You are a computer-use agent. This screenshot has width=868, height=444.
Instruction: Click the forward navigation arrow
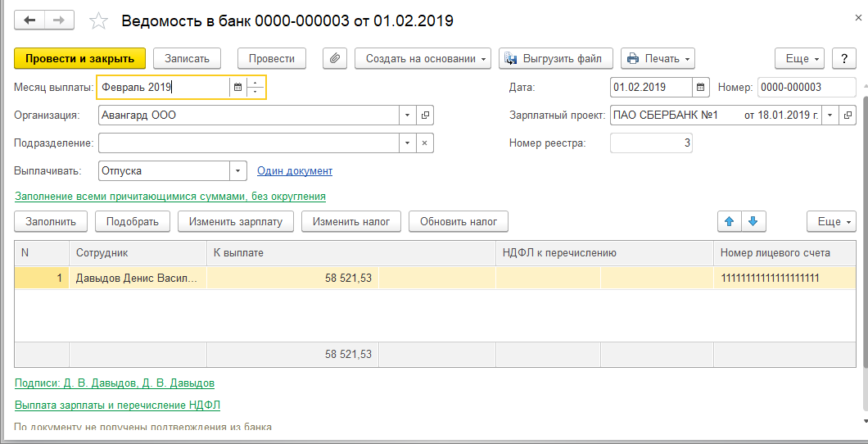[59, 20]
